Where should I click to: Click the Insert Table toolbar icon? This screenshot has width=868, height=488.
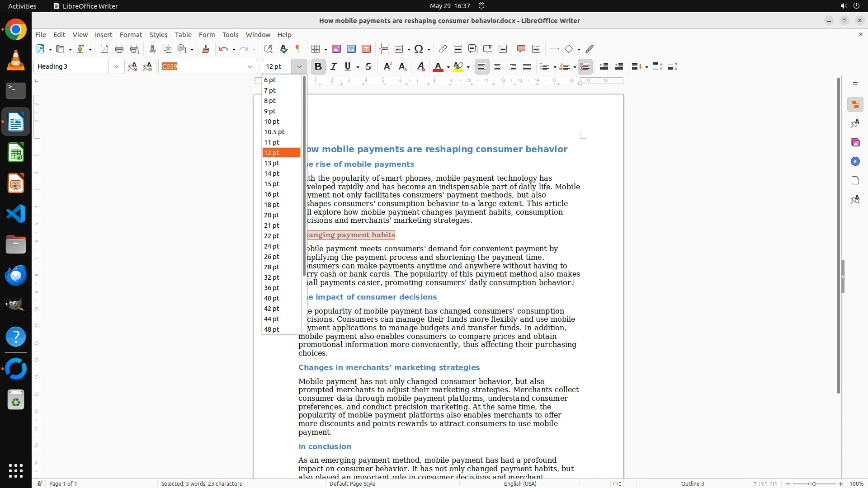coord(316,49)
